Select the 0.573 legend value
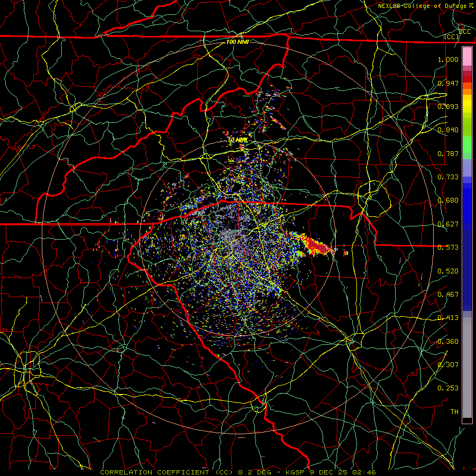The image size is (476, 476). pos(448,248)
